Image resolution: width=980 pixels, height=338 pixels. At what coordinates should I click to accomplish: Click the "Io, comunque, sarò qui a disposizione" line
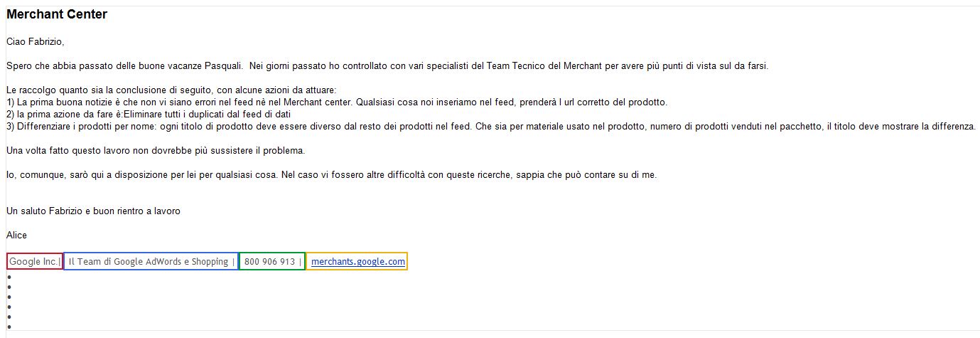[332, 174]
